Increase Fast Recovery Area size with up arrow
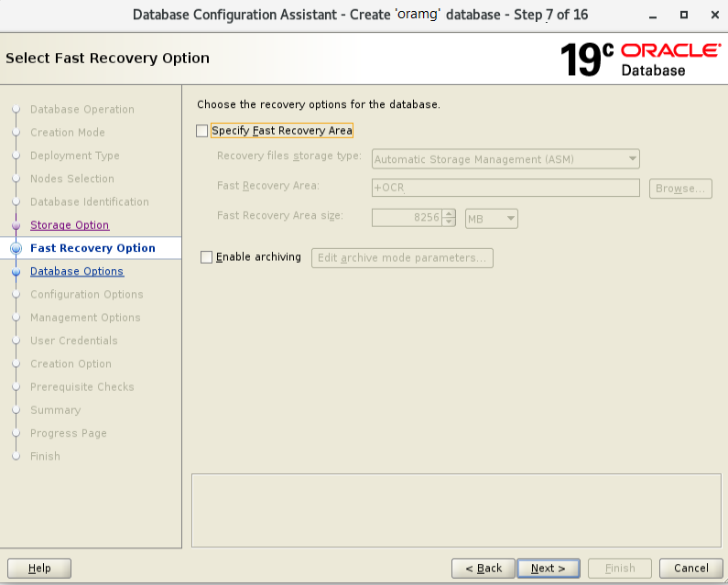 pos(449,213)
